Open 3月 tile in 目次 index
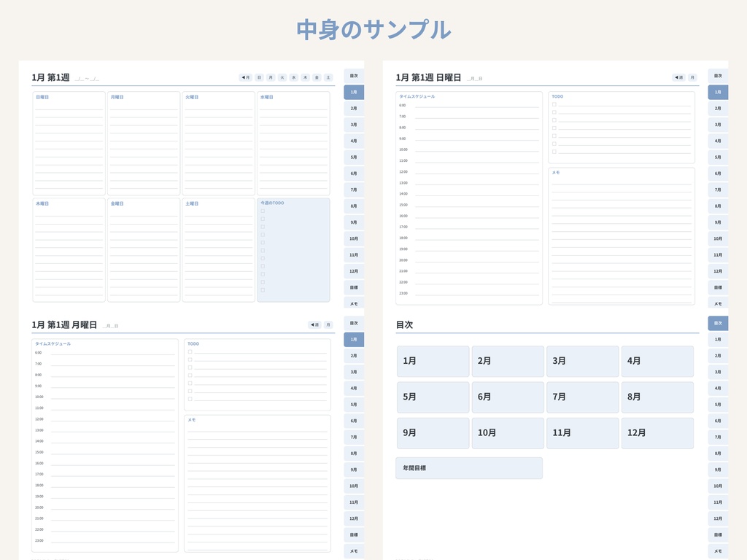The image size is (747, 560). coord(583,362)
